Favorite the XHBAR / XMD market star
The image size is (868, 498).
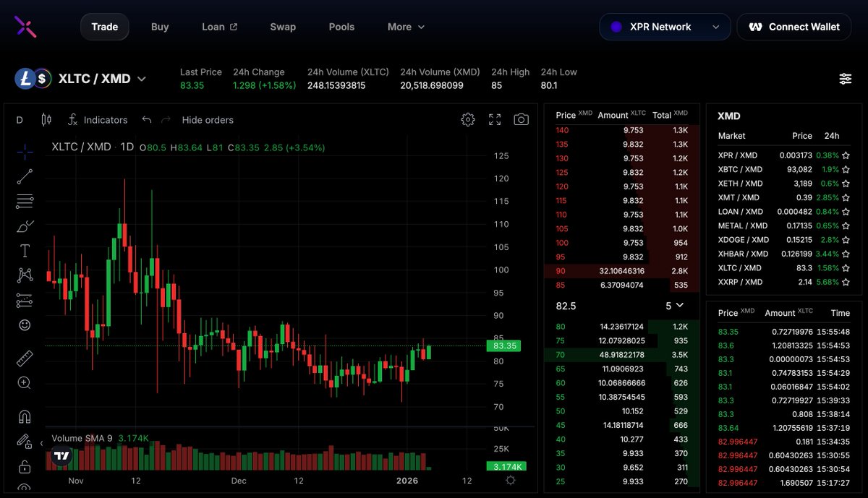click(x=846, y=254)
